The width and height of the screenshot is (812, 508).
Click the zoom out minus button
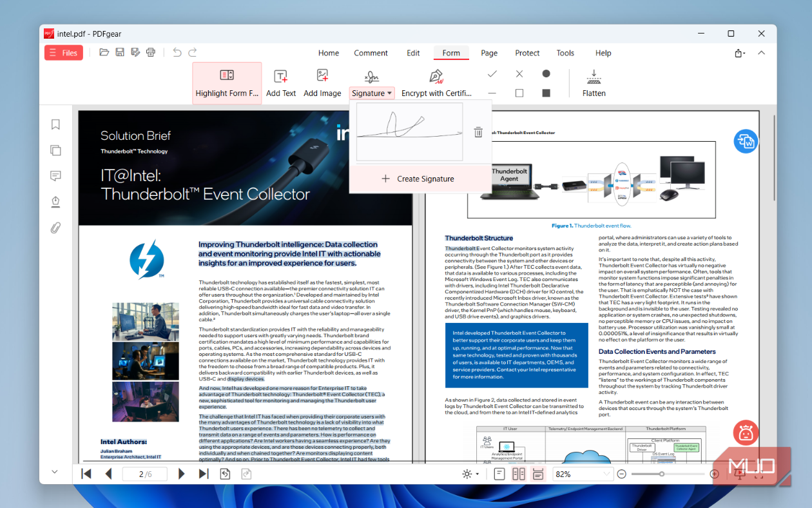tap(621, 474)
